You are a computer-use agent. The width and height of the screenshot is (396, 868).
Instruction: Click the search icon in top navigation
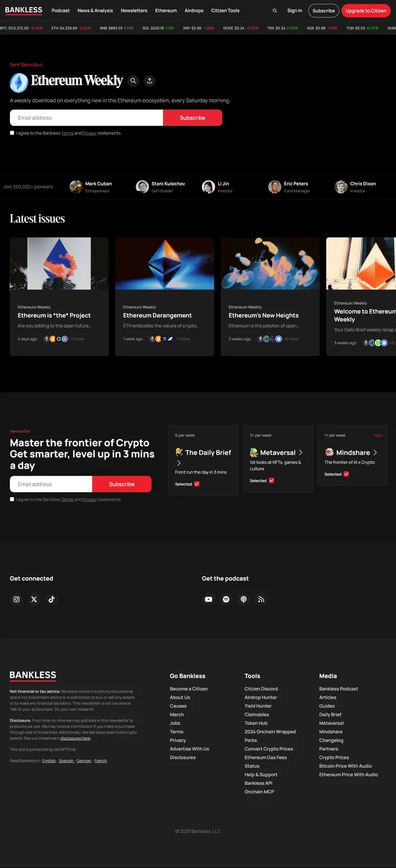click(x=274, y=10)
